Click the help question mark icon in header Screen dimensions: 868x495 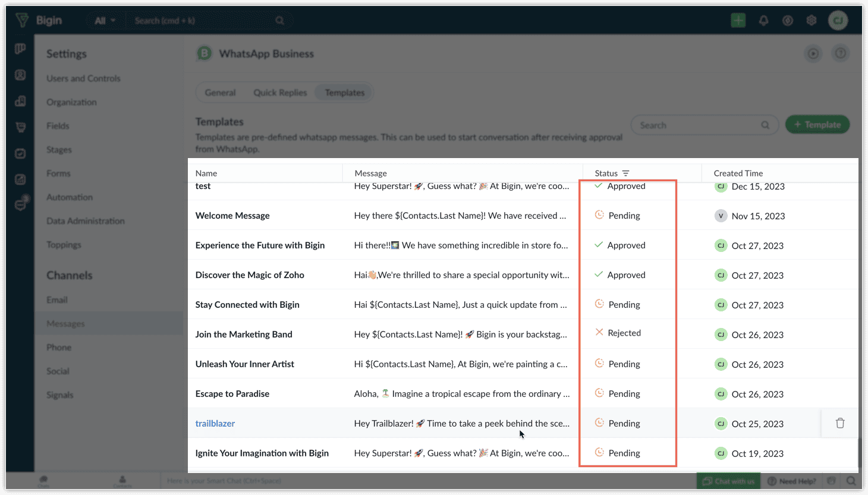pyautogui.click(x=840, y=53)
